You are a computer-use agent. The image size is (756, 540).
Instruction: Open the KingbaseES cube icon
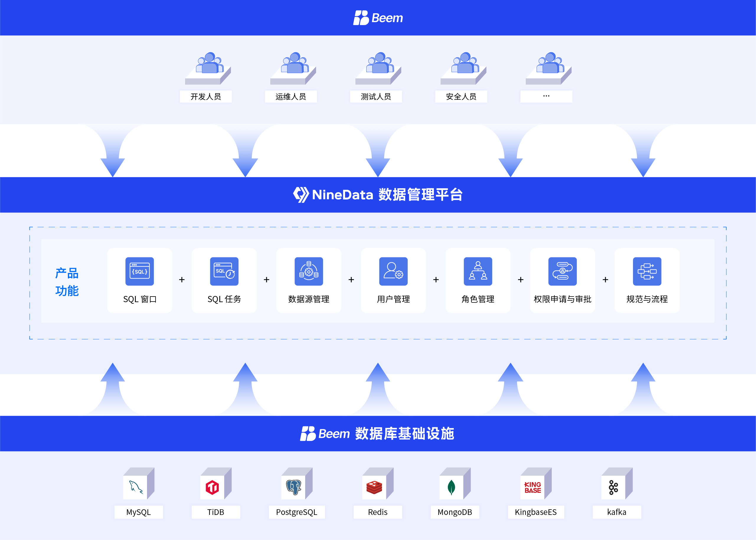tap(533, 487)
